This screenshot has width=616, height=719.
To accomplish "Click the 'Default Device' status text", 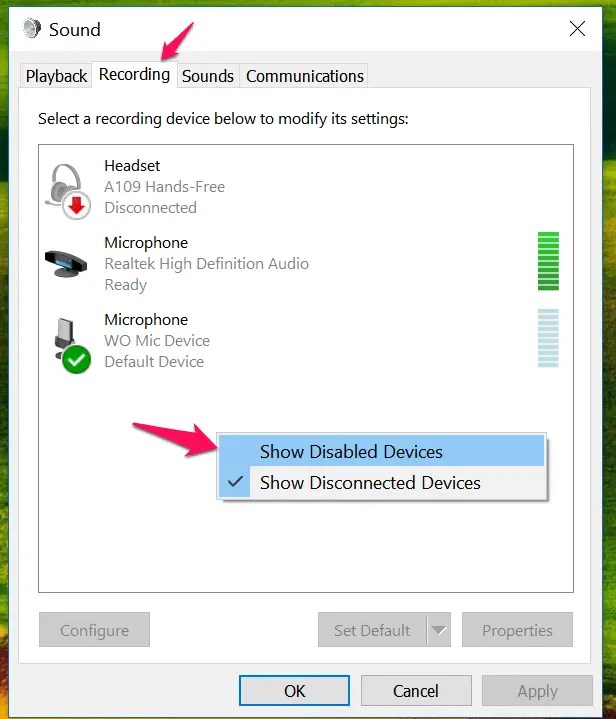I will point(154,362).
